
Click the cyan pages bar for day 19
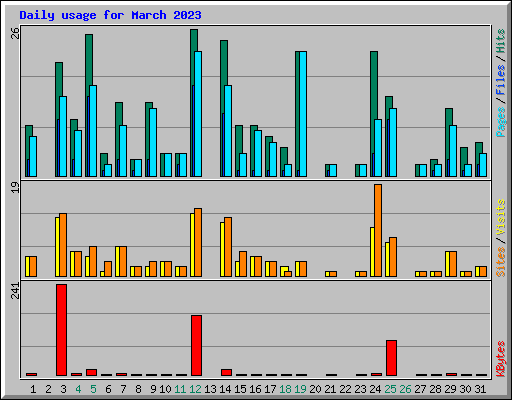coord(303,114)
